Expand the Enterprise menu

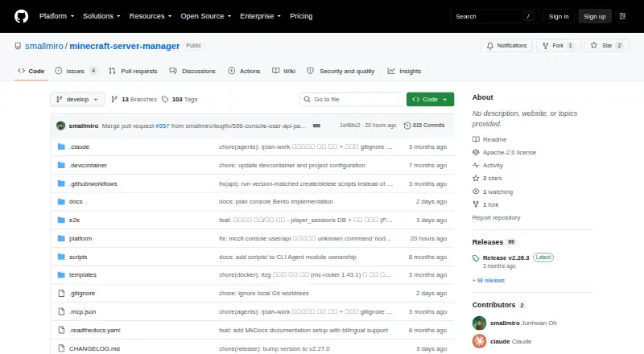click(260, 16)
